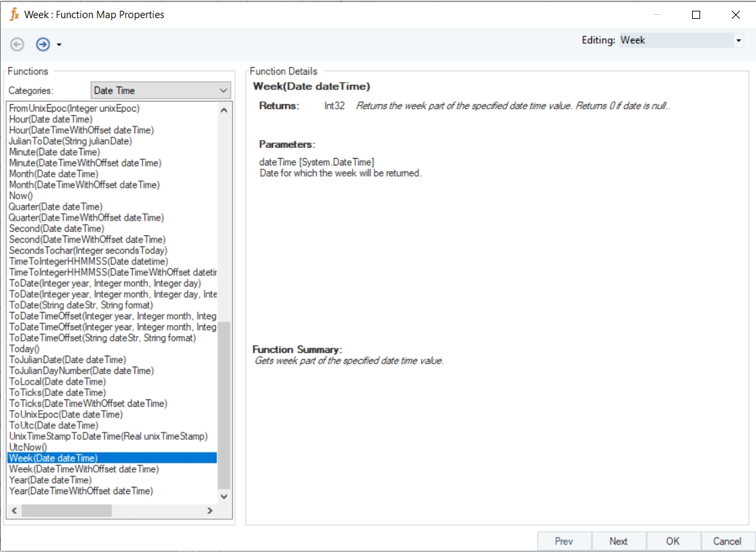Select Year(Date dateTime) function
Screen dimensions: 756x552
click(x=50, y=480)
